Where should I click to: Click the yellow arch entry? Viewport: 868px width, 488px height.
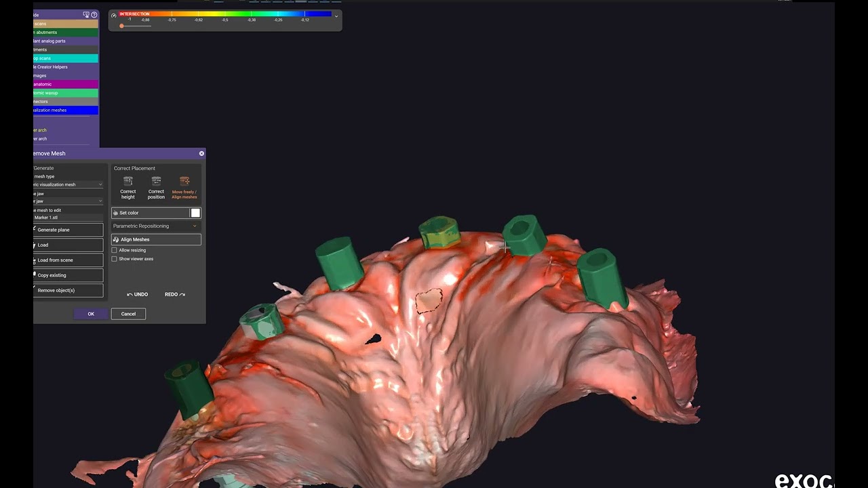(40, 130)
